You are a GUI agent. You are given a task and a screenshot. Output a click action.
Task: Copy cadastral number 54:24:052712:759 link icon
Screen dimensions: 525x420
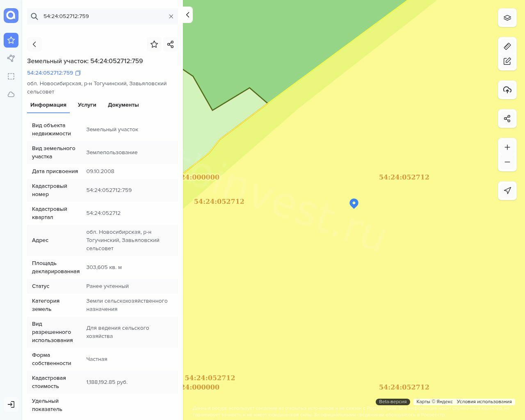coord(78,73)
